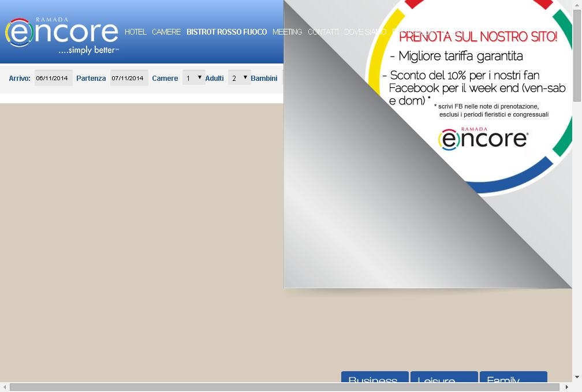The width and height of the screenshot is (582, 392).
Task: Expand the Camere rooms dropdown
Action: [194, 77]
